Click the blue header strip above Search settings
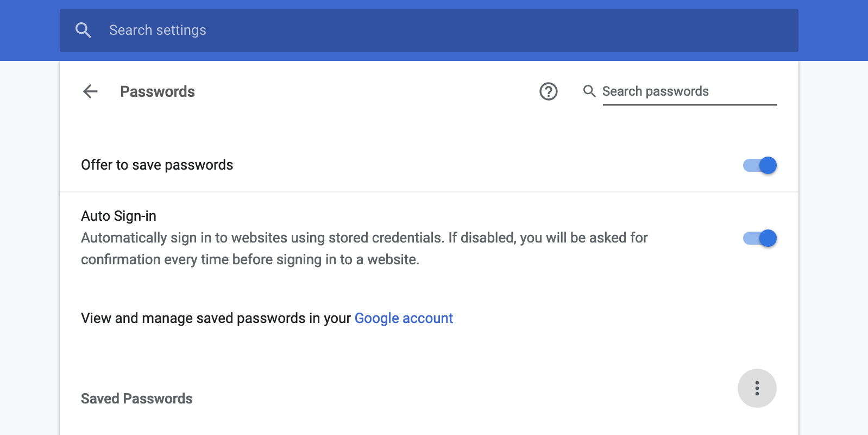868x435 pixels. [x=434, y=4]
